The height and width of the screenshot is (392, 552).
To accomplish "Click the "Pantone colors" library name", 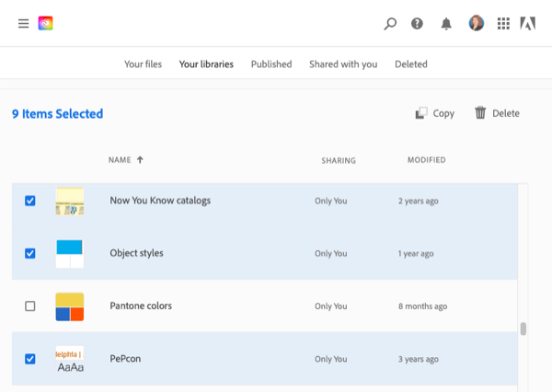I will 141,306.
